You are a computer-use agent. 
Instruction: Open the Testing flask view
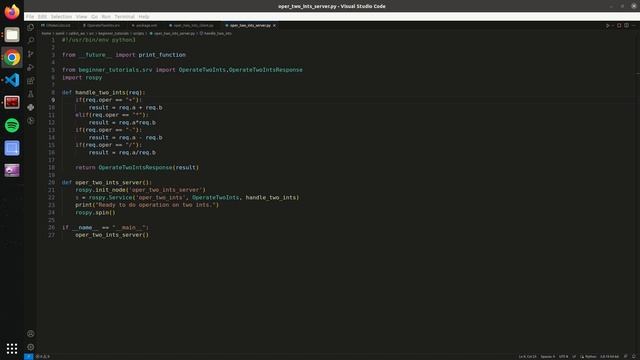click(x=31, y=94)
